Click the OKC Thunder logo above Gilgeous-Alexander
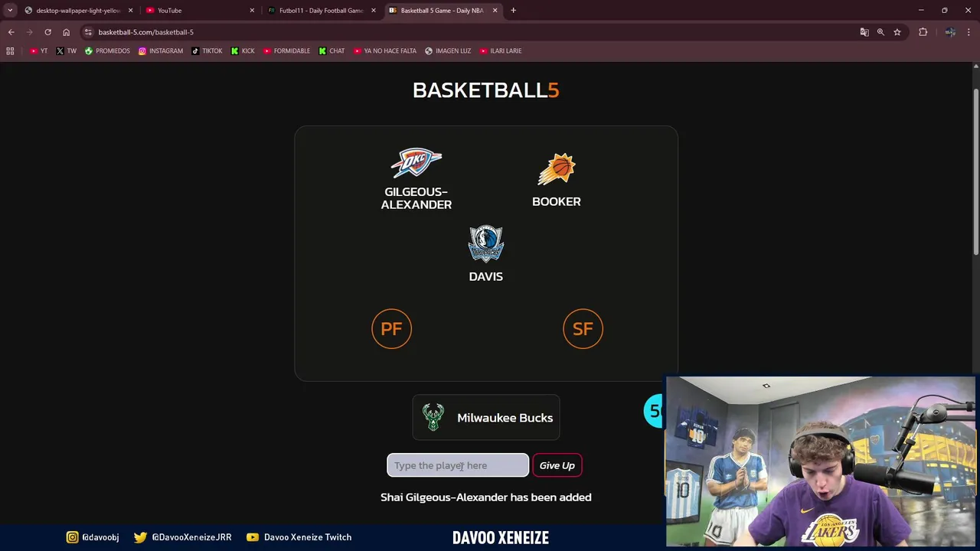The image size is (980, 551). coord(416,163)
